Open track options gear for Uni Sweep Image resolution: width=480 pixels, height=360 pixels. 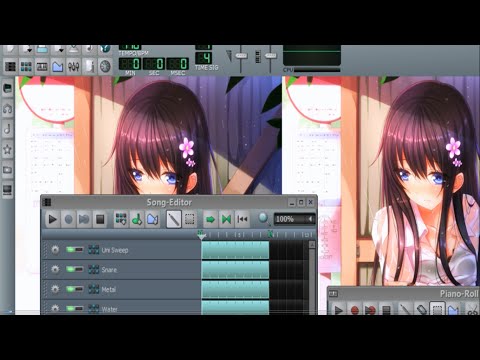(x=55, y=250)
